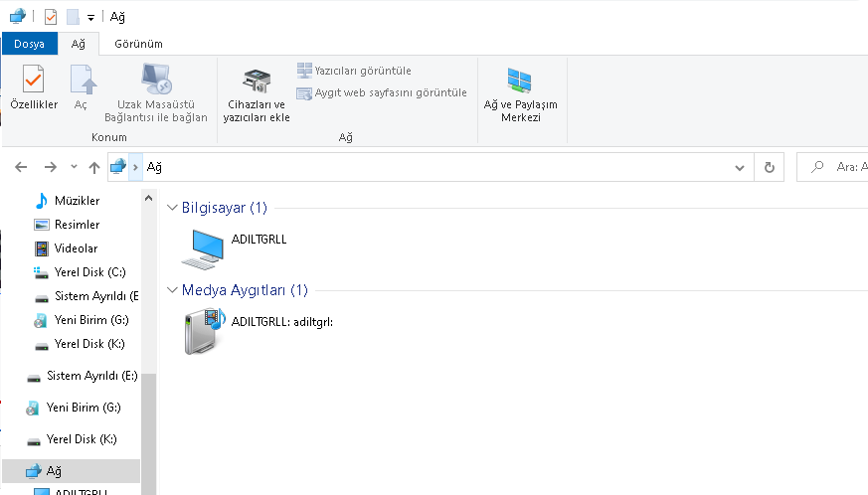Expand the address bar breadcrumb chevron
Viewport: 868px width, 495px height.
[135, 167]
